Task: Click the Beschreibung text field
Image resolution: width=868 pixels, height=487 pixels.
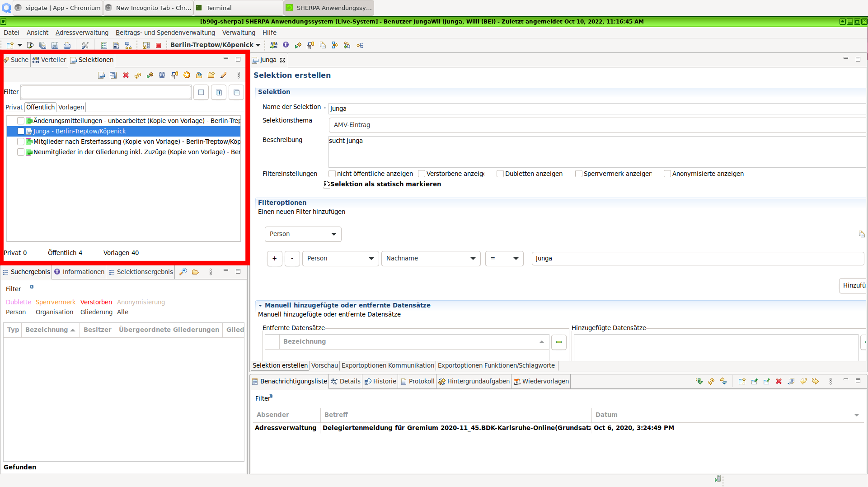Action: pyautogui.click(x=596, y=151)
